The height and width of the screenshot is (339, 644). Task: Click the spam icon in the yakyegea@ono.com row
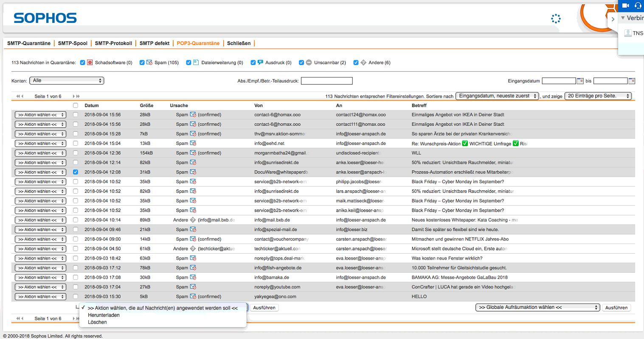click(193, 297)
